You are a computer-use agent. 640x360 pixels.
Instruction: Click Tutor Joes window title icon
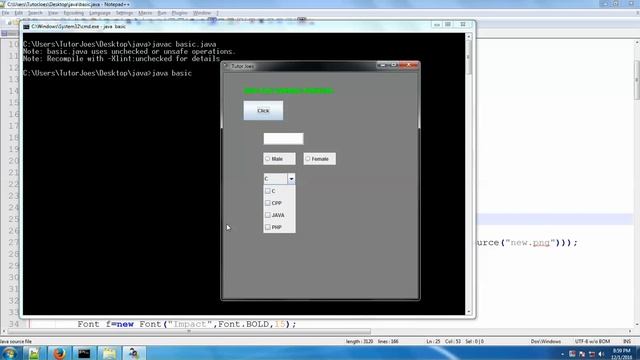tap(227, 66)
